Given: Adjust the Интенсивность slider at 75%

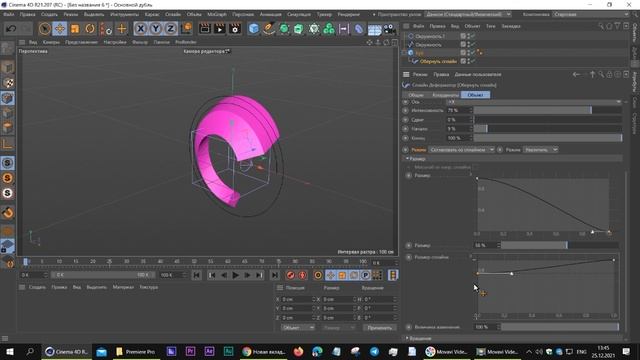Looking at the screenshot, I should tap(548, 110).
